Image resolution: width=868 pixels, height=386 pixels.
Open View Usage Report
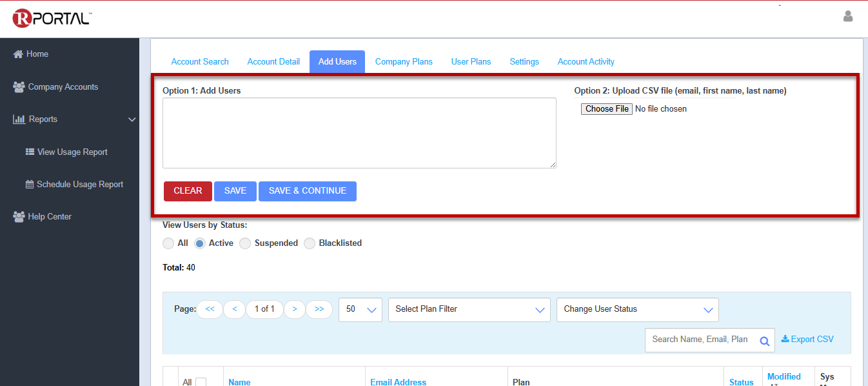click(72, 152)
